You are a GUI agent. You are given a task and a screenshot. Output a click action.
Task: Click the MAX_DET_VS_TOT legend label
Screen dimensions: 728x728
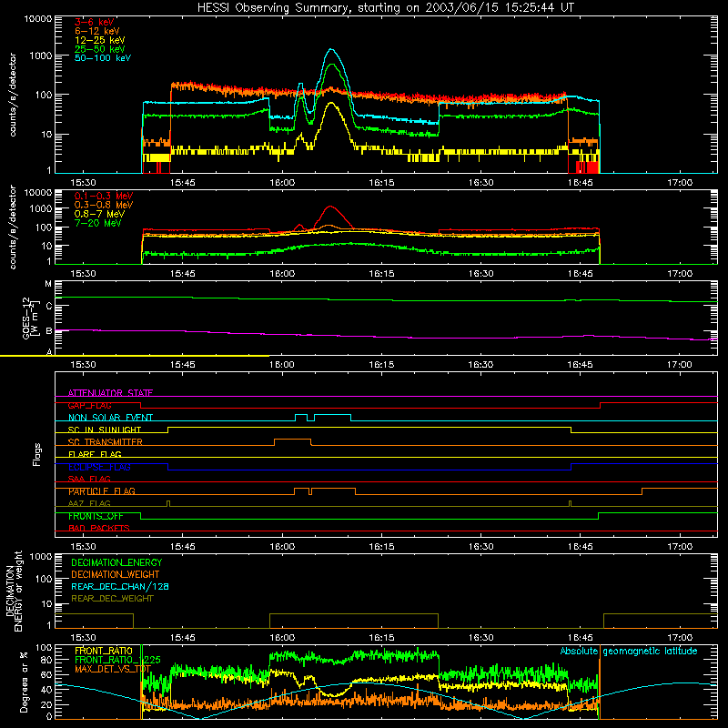click(x=113, y=669)
